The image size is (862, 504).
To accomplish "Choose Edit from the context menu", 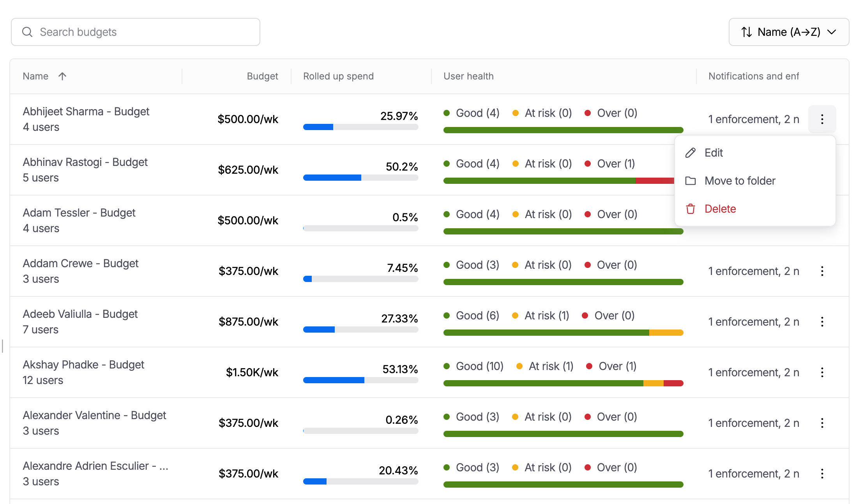I will click(x=755, y=153).
